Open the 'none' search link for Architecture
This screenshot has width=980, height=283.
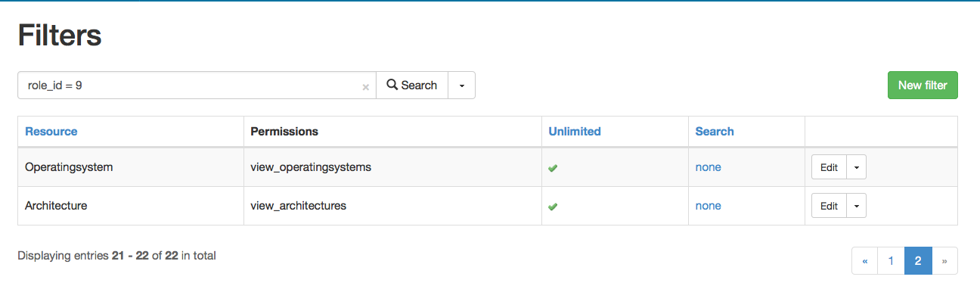[709, 206]
